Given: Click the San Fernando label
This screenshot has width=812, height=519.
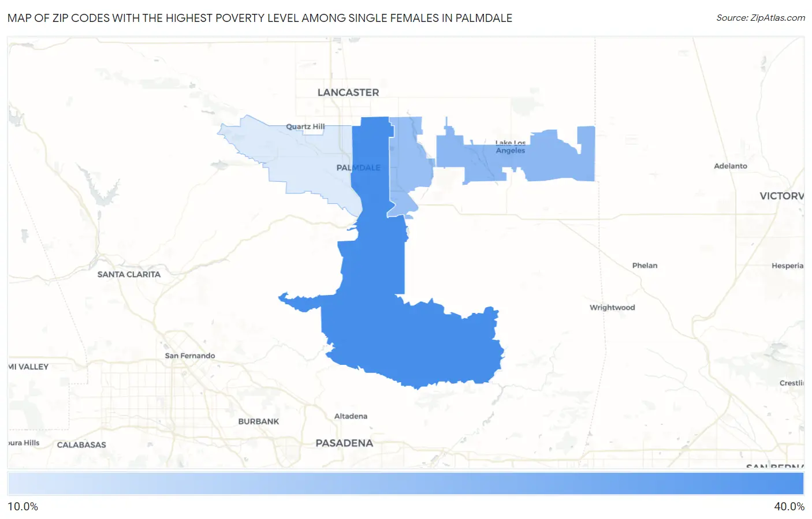Looking at the screenshot, I should pos(190,356).
